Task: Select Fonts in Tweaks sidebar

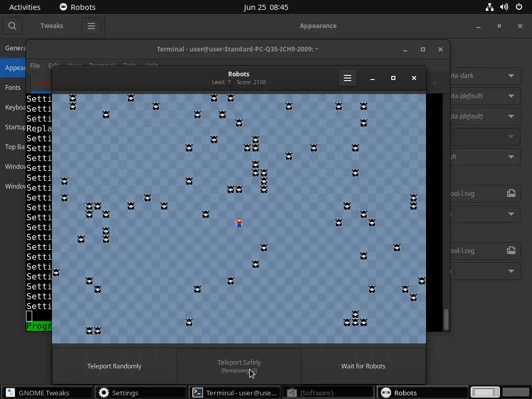Action: tap(13, 87)
